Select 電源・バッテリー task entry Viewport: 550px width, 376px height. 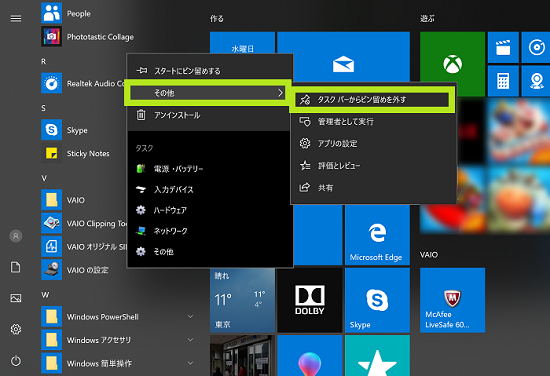tap(210, 169)
